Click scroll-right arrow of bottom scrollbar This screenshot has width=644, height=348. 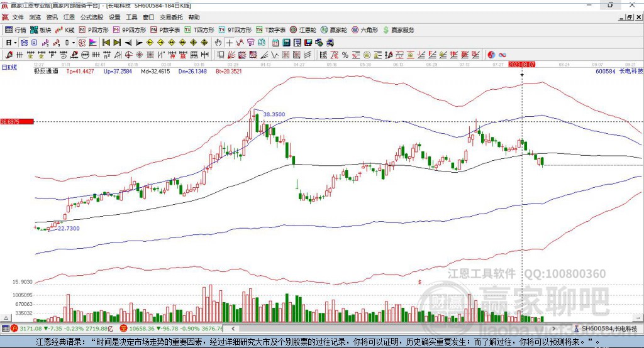pos(553,329)
